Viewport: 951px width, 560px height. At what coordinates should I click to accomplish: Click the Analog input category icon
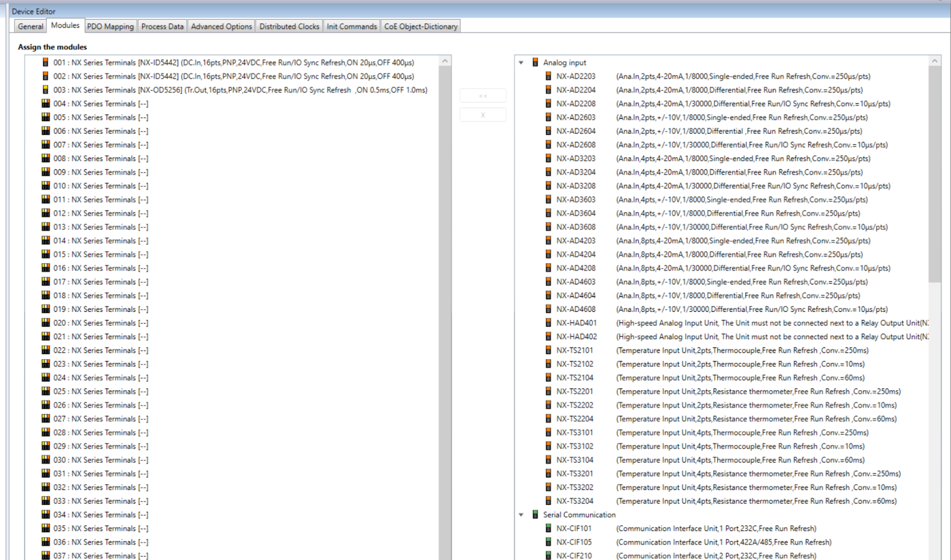coord(535,62)
